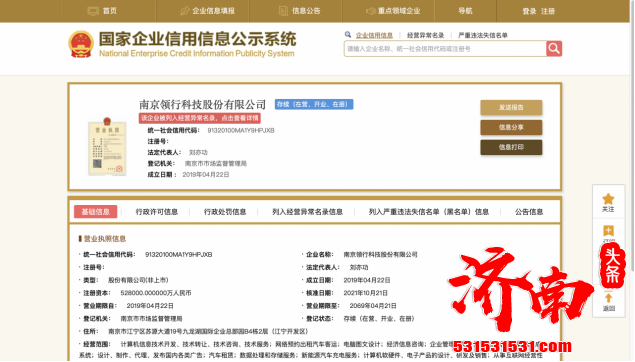Click the red search magnifier button

(x=554, y=49)
